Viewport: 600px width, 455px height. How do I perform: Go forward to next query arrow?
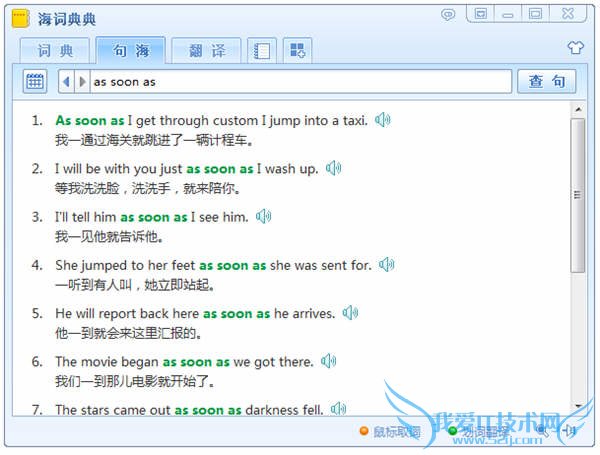(x=82, y=82)
